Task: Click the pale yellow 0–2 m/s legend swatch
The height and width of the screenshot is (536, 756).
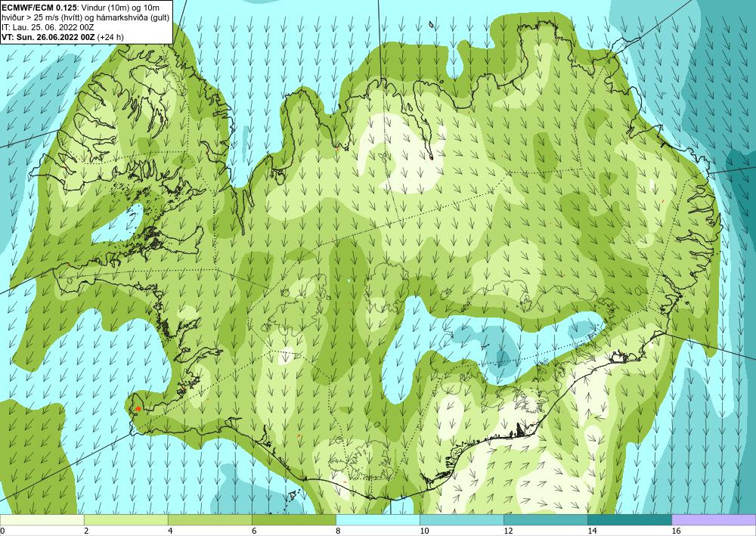Action: click(x=42, y=520)
